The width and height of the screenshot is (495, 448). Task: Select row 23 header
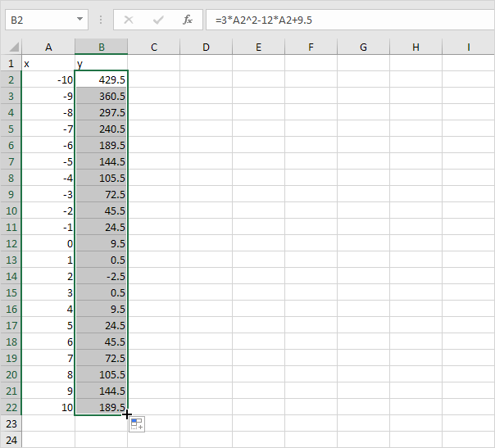(x=11, y=423)
